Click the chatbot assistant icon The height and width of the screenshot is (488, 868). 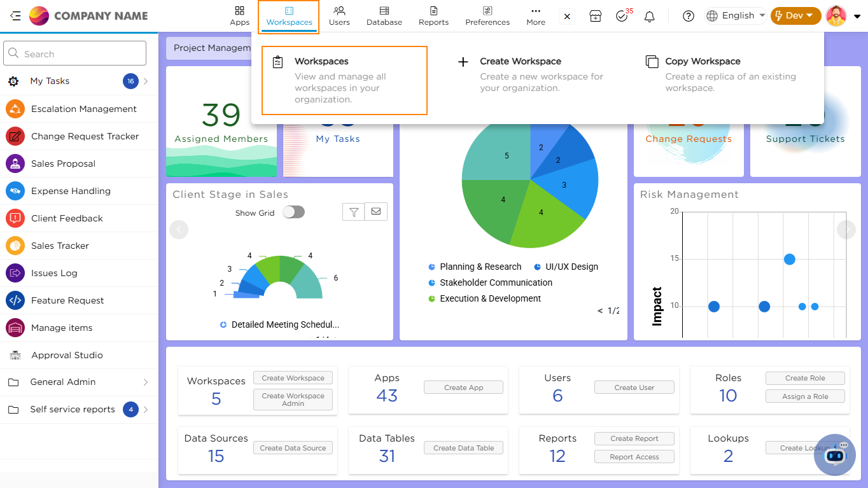[x=835, y=454]
